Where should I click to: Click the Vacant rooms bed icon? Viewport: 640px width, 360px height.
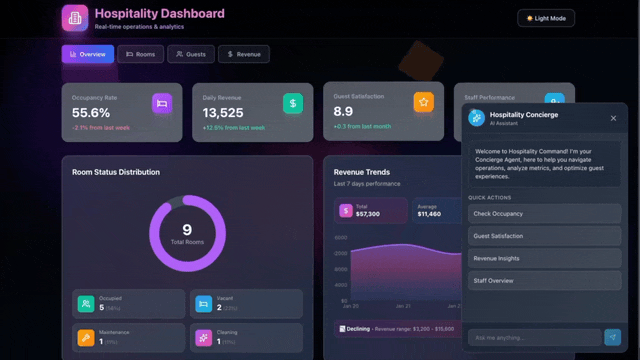tap(204, 304)
